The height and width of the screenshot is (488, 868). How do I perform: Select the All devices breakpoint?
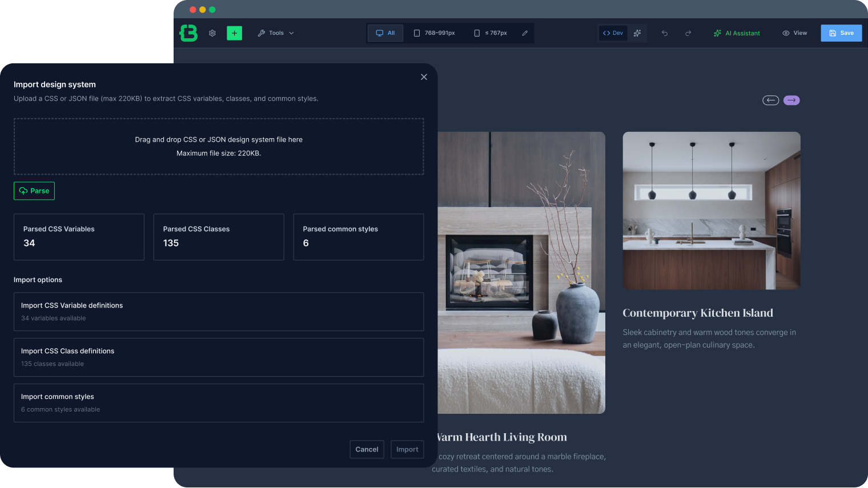(385, 33)
